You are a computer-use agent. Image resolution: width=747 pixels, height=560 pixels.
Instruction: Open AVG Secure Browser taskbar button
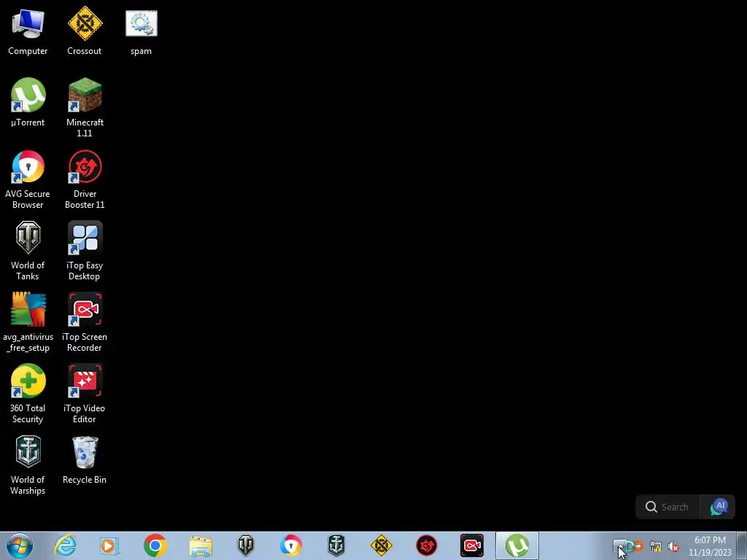(291, 545)
